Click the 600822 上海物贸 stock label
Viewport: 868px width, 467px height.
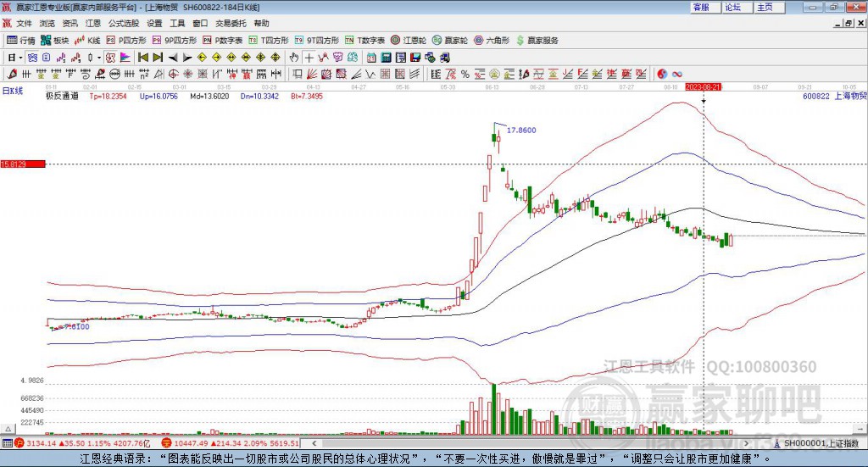(834, 97)
